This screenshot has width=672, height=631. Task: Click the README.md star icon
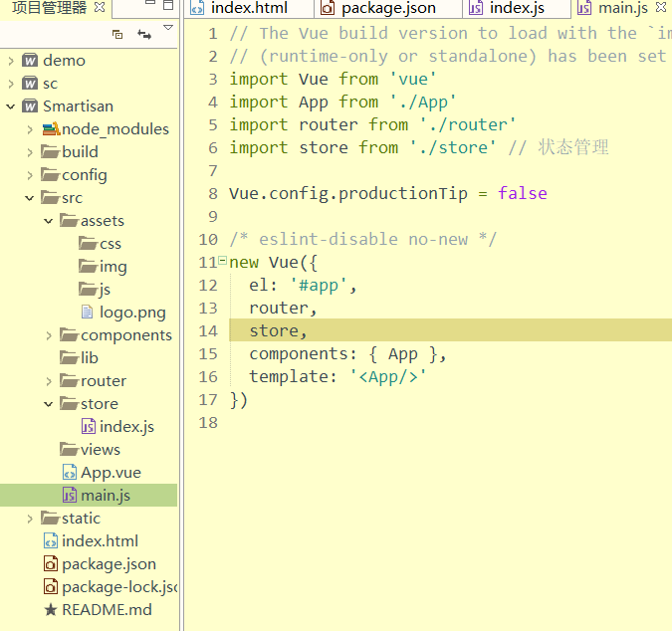pos(51,610)
